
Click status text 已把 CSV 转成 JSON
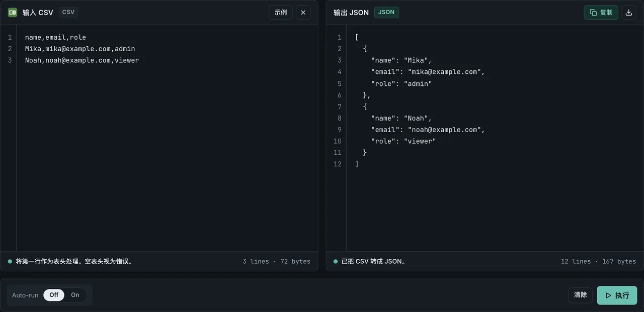[x=373, y=261]
